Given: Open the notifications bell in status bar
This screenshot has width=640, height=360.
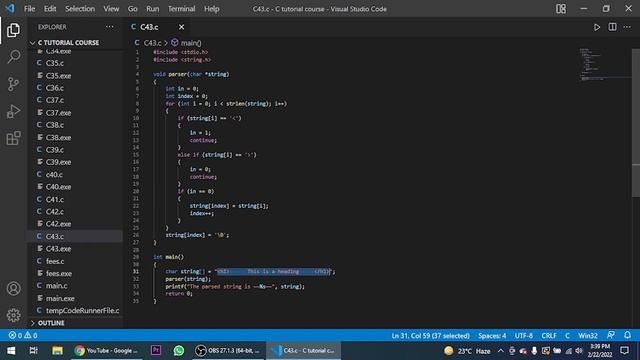Looking at the screenshot, I should (627, 335).
